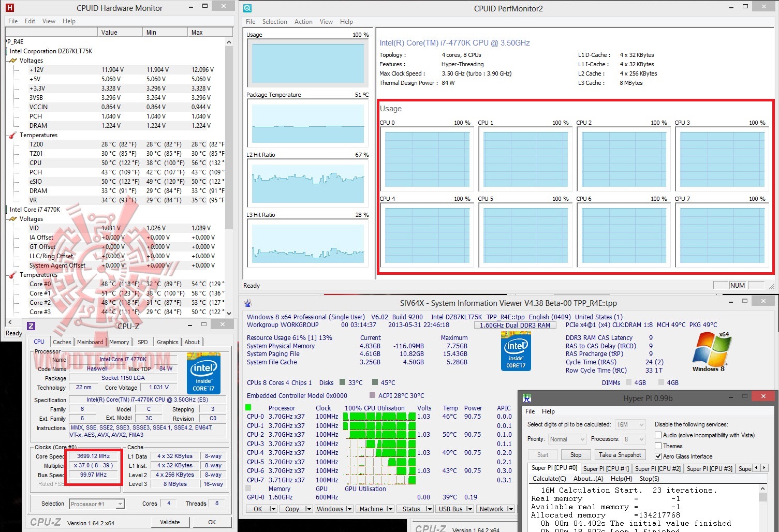Click the colored square beside ACPI 28°C
Image resolution: width=779 pixels, height=532 pixels.
coord(373,395)
